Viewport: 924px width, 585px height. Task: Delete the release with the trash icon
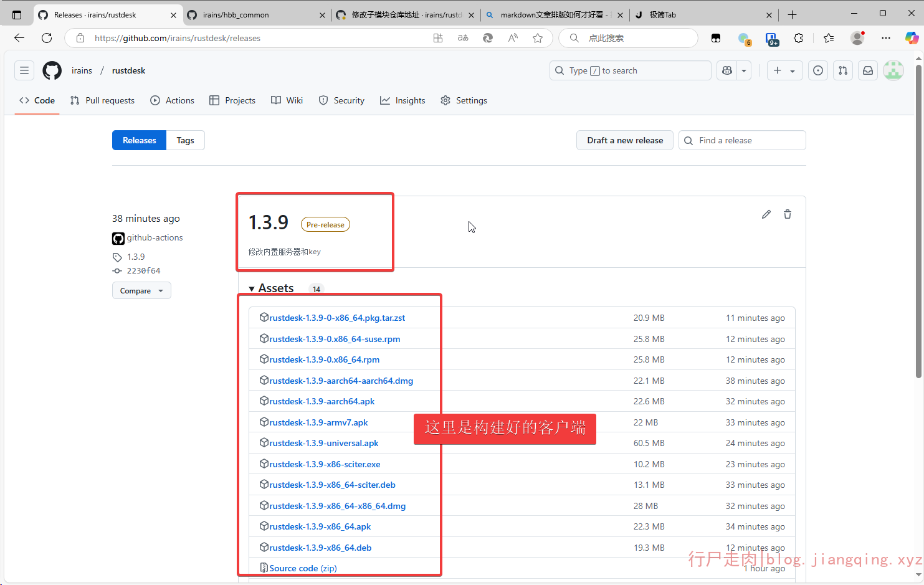pyautogui.click(x=788, y=214)
